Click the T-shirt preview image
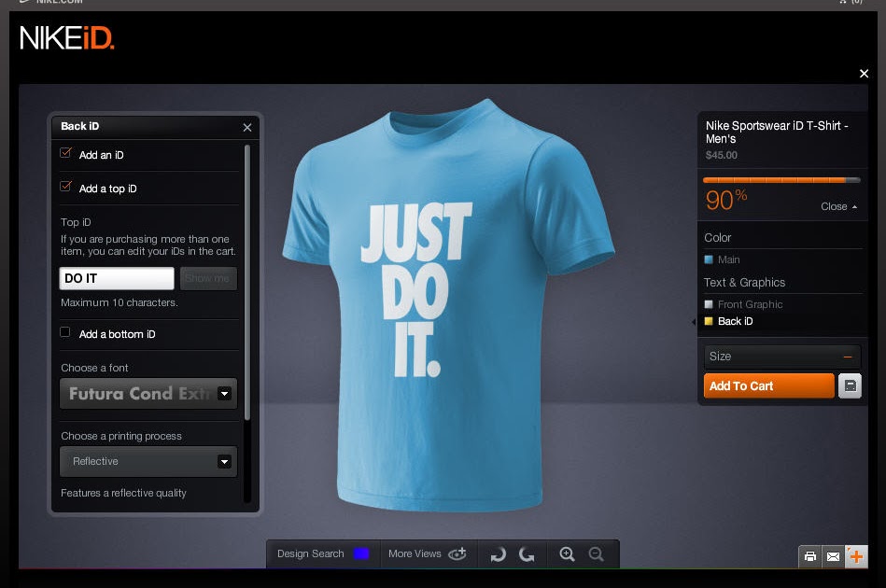The height and width of the screenshot is (588, 886). coord(447,305)
